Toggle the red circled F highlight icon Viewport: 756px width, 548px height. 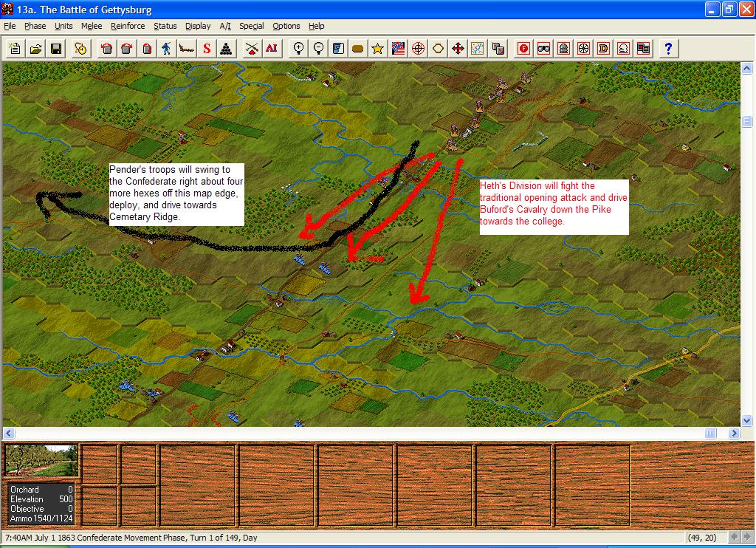(523, 48)
